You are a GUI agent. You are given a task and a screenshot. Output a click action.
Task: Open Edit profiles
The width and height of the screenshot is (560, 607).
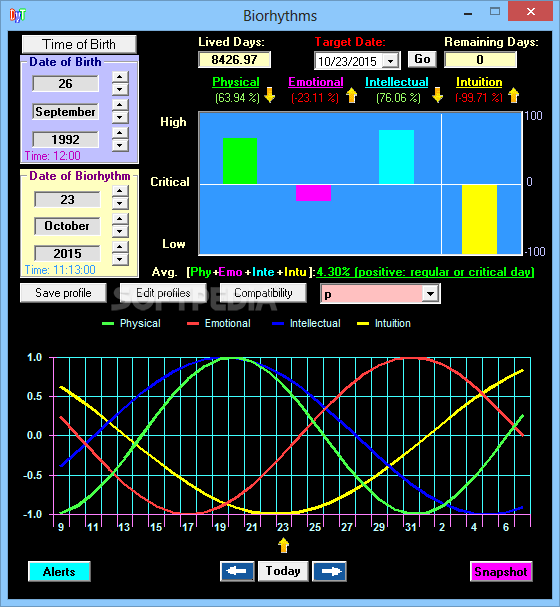pyautogui.click(x=163, y=293)
